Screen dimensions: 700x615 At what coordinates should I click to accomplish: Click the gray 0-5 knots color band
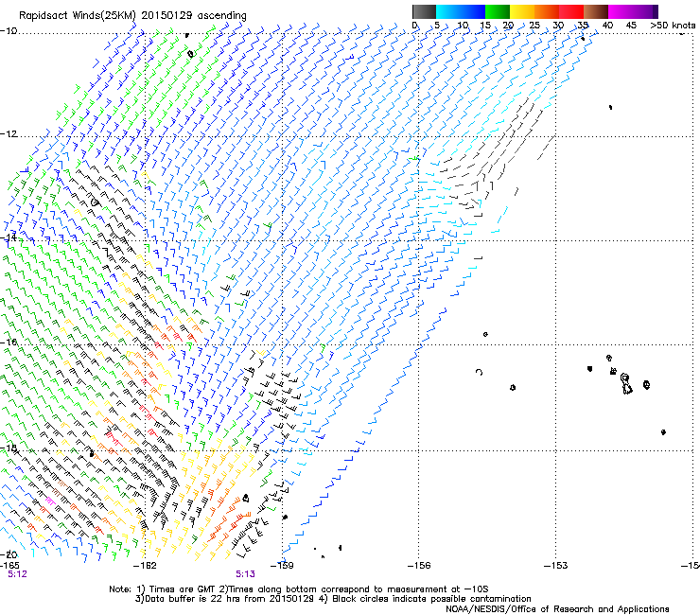424,11
